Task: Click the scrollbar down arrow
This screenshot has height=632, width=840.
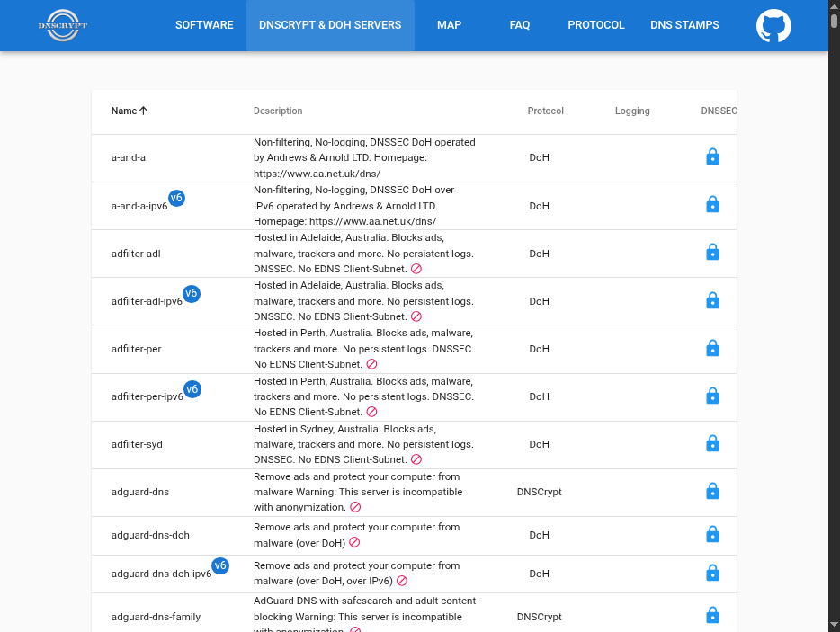Action: point(834,625)
